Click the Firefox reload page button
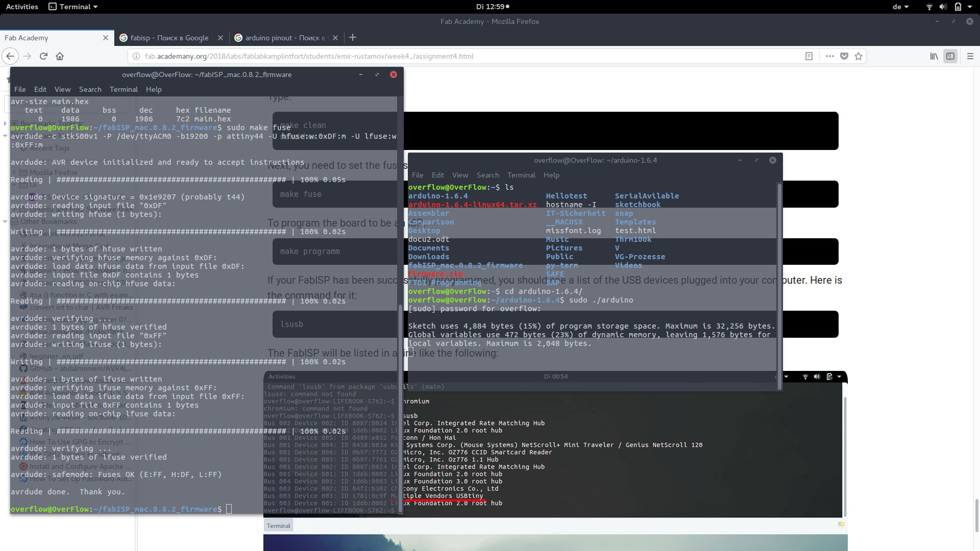Image resolution: width=980 pixels, height=551 pixels. [x=43, y=56]
